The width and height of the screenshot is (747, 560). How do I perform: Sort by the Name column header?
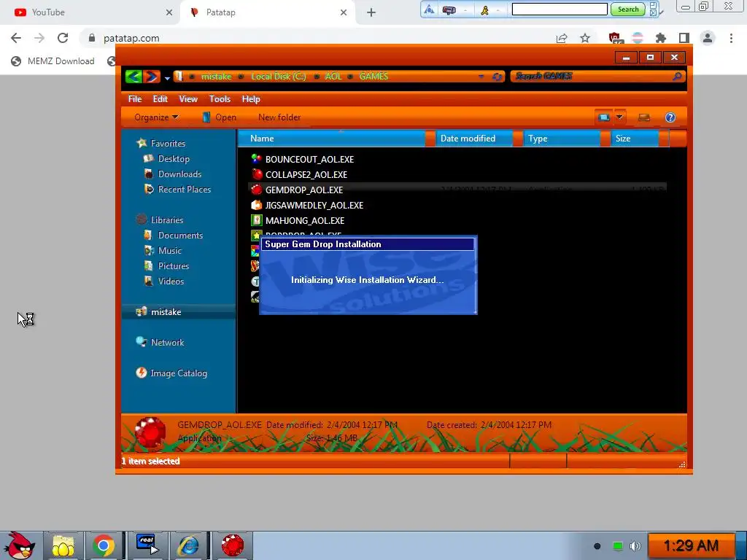click(x=331, y=139)
